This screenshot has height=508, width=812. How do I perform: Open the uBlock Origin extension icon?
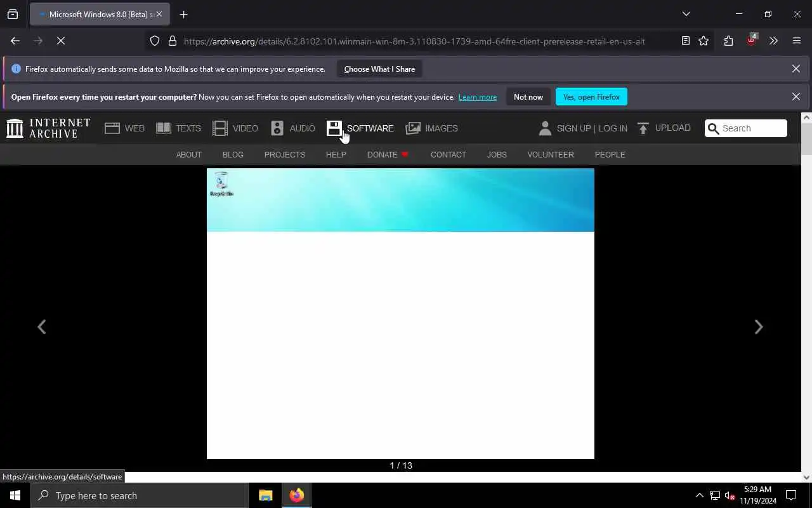tap(752, 41)
